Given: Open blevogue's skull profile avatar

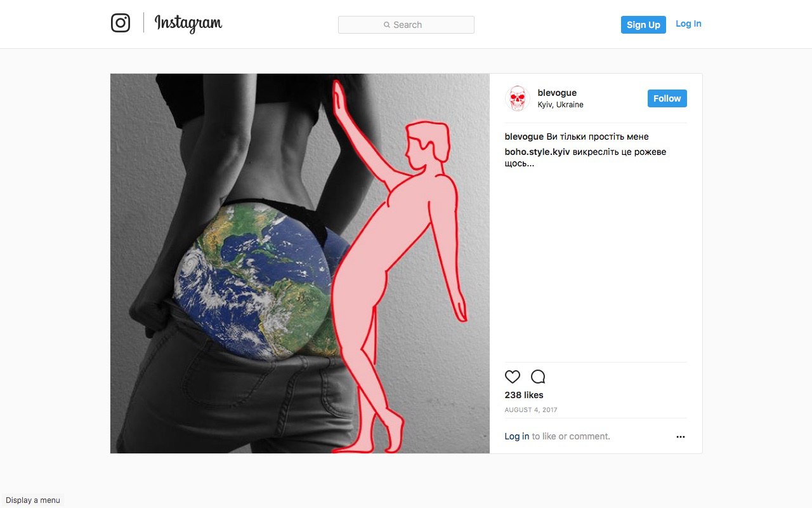Looking at the screenshot, I should (518, 98).
